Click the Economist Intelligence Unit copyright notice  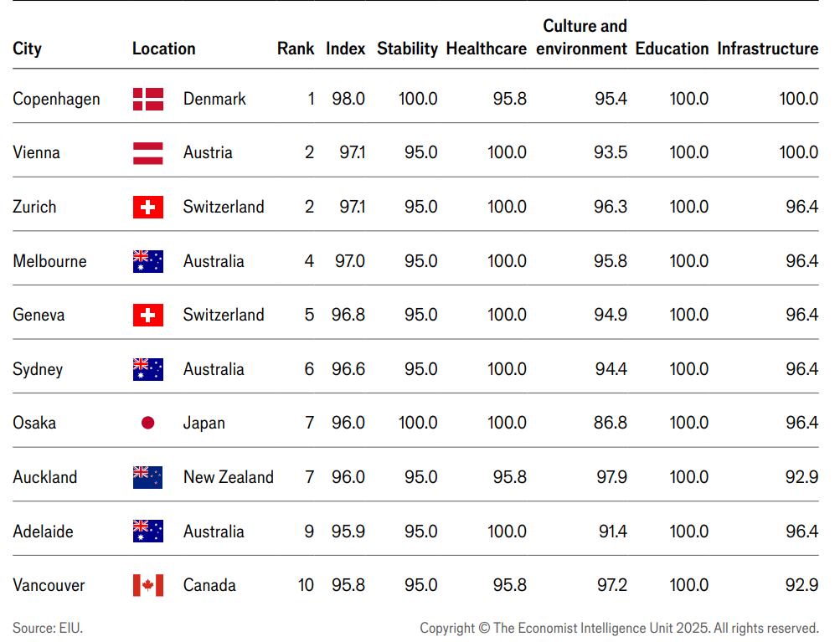(619, 628)
